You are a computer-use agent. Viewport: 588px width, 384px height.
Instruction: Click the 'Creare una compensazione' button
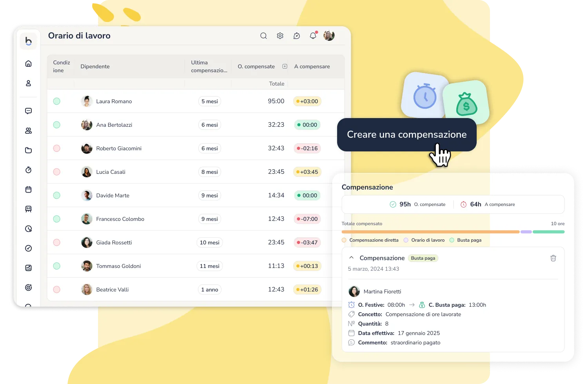click(407, 135)
